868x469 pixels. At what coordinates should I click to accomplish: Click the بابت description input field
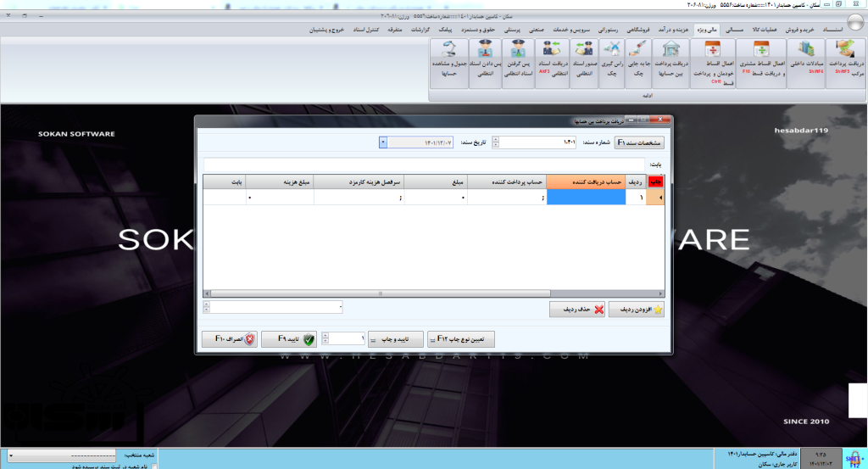click(424, 165)
